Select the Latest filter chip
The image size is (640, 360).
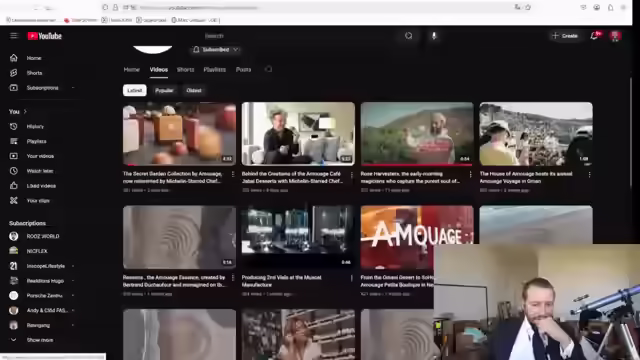click(135, 90)
